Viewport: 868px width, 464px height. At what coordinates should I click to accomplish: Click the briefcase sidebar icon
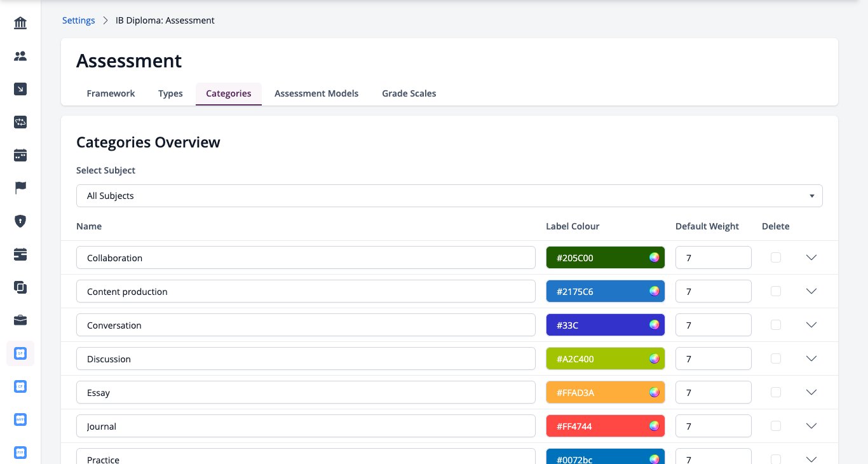click(x=20, y=320)
